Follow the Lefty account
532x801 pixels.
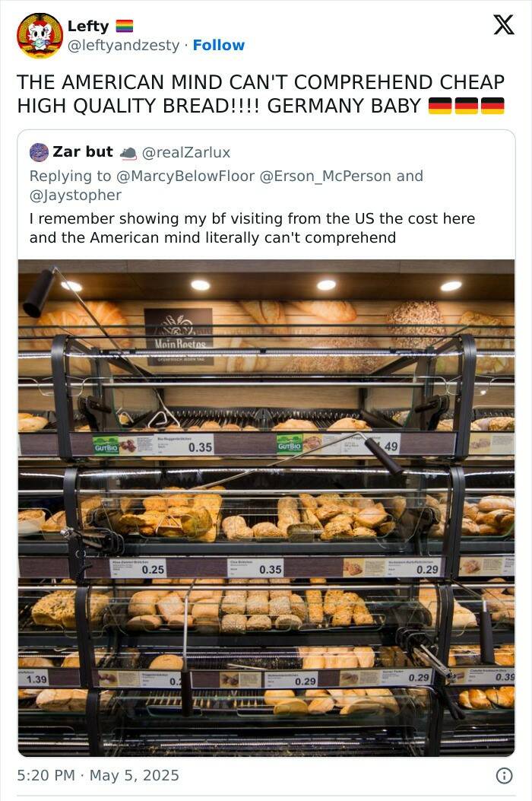219,46
